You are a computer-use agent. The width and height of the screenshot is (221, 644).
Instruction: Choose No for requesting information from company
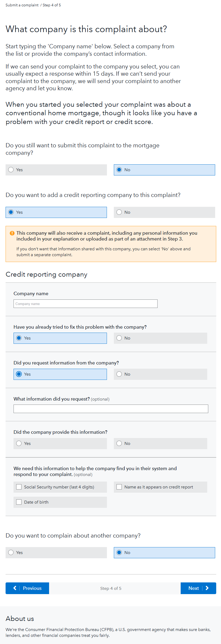click(x=119, y=374)
